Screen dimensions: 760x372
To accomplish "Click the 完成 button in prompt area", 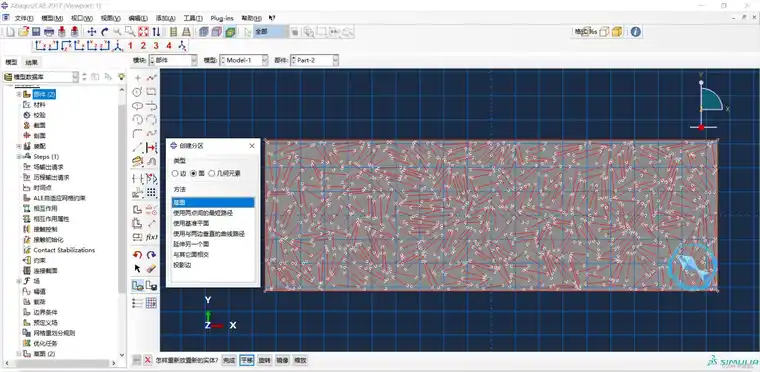I will click(229, 360).
